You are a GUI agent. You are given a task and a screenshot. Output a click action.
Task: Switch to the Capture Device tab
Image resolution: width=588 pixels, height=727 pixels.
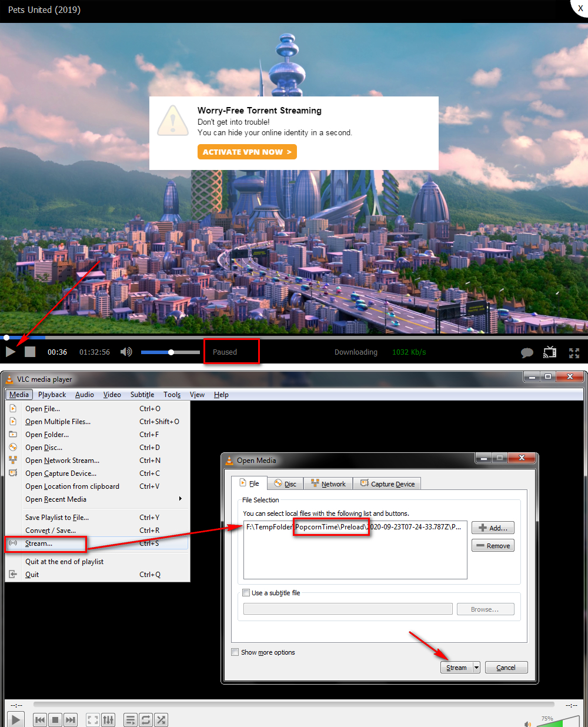pos(387,483)
